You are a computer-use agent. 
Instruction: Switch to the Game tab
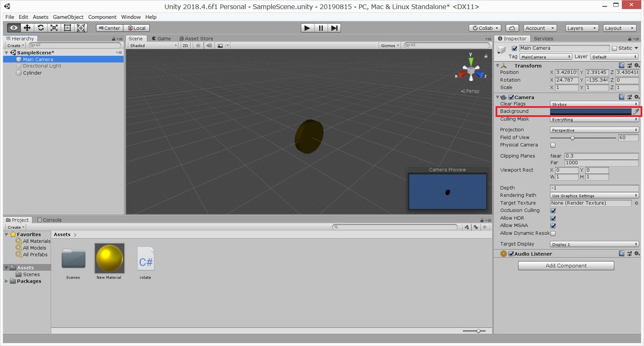pyautogui.click(x=161, y=39)
